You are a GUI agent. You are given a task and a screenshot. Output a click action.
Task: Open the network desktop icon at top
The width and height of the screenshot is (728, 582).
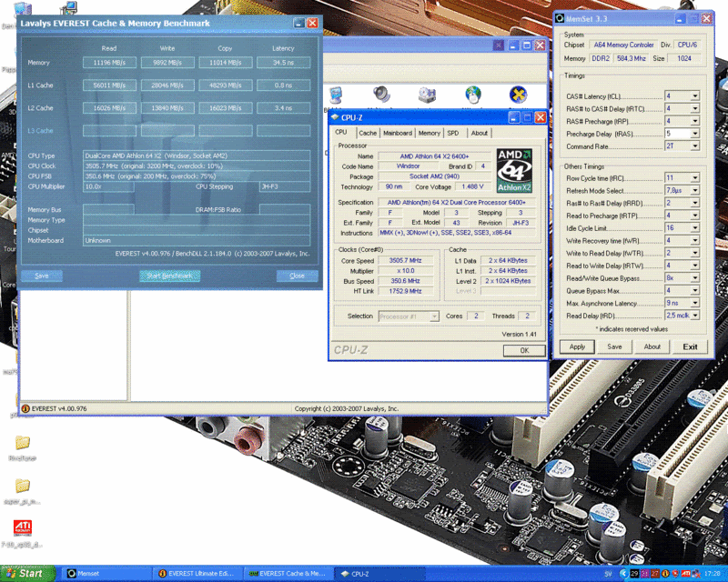(x=69, y=7)
